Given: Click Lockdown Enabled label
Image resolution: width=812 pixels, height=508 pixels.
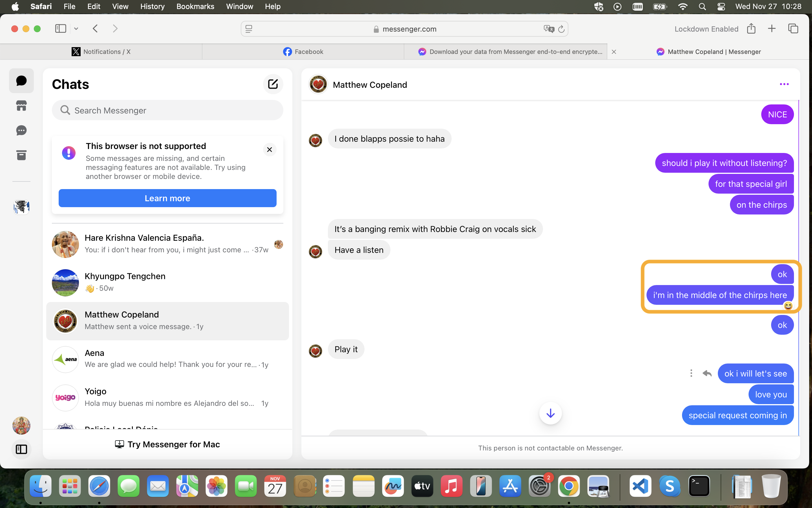Looking at the screenshot, I should (706, 29).
